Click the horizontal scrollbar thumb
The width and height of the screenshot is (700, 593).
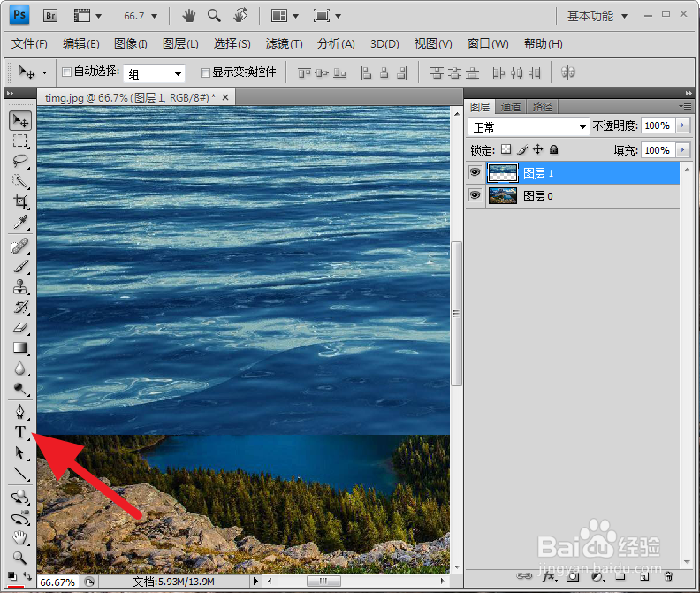tap(323, 581)
